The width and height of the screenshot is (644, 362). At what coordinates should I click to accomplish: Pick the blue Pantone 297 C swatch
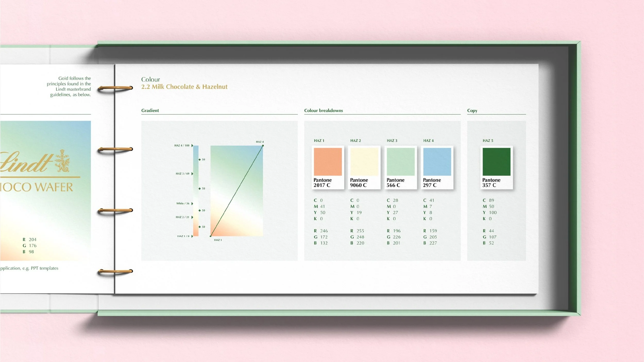pyautogui.click(x=437, y=162)
